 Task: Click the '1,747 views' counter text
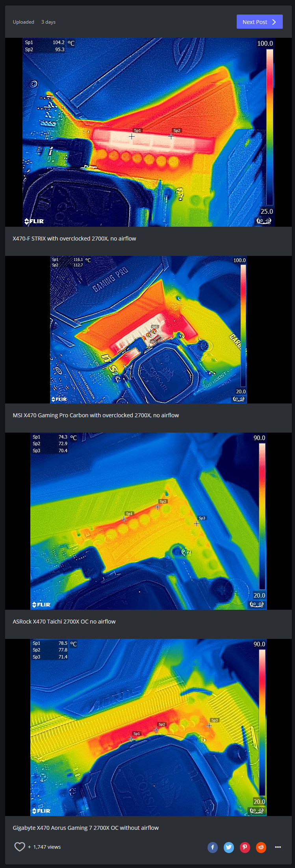tap(47, 847)
